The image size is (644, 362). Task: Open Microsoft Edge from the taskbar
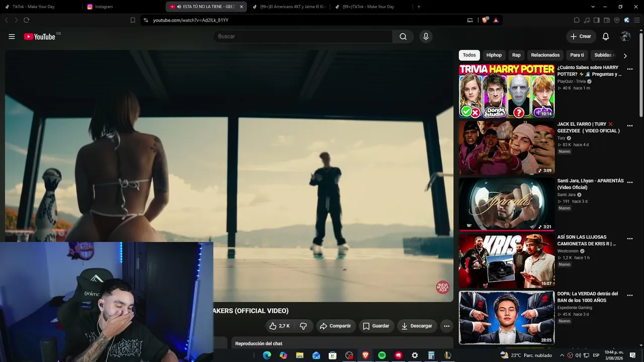coord(267,355)
